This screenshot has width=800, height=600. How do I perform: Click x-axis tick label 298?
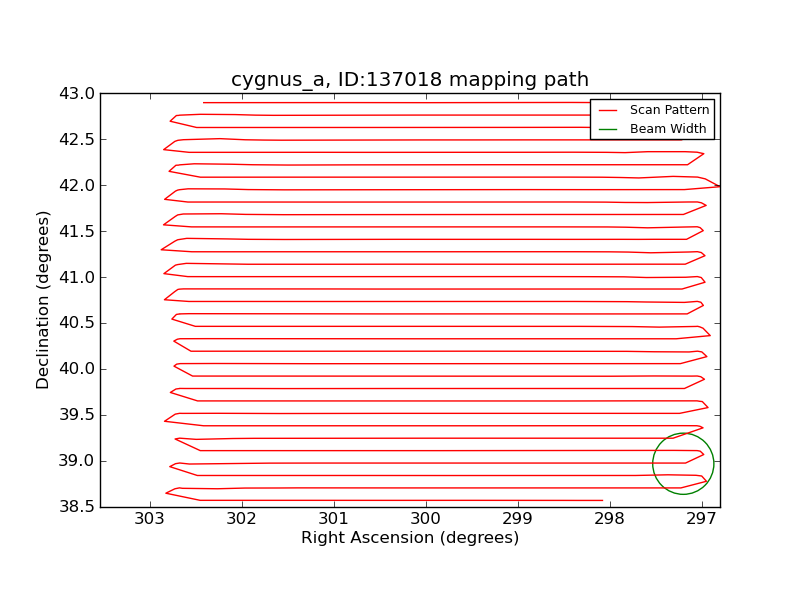click(x=609, y=518)
